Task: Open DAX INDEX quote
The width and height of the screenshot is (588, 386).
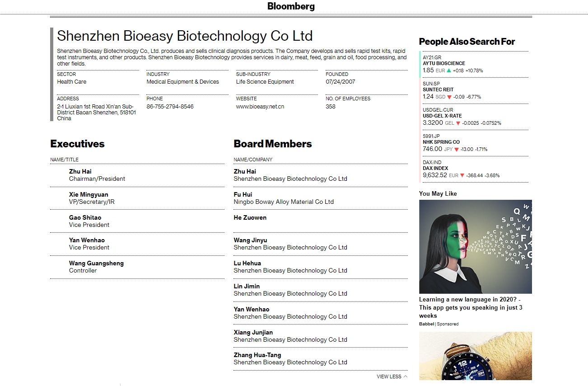Action: pos(435,169)
